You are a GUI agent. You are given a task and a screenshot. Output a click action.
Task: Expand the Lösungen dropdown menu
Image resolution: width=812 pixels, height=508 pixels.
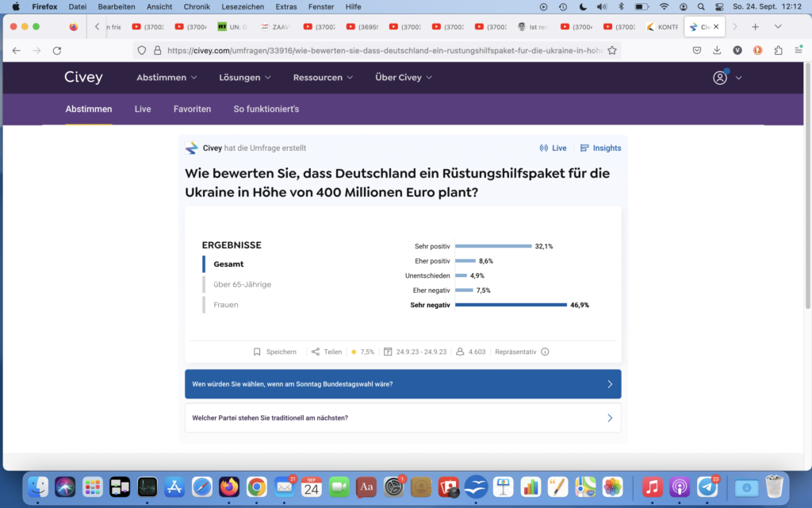245,78
